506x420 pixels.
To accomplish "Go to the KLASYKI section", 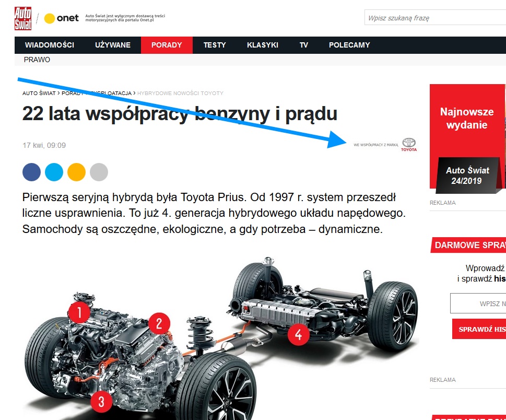I will tap(263, 45).
